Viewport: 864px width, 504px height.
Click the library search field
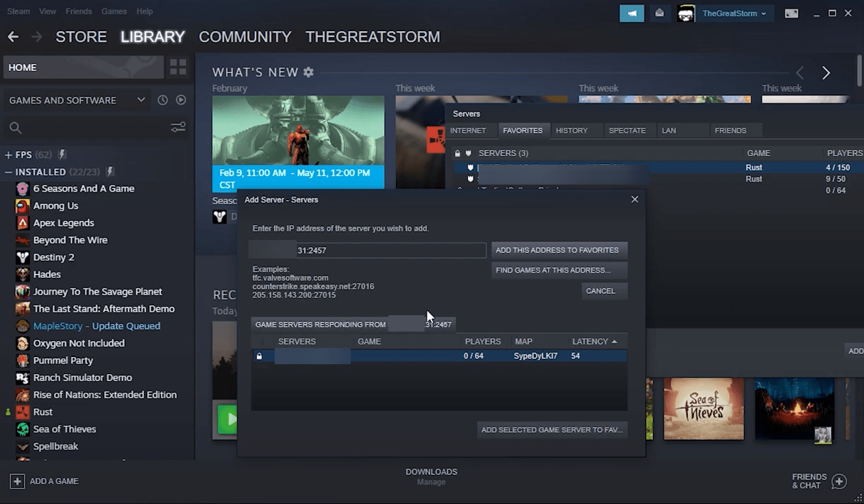tap(96, 128)
